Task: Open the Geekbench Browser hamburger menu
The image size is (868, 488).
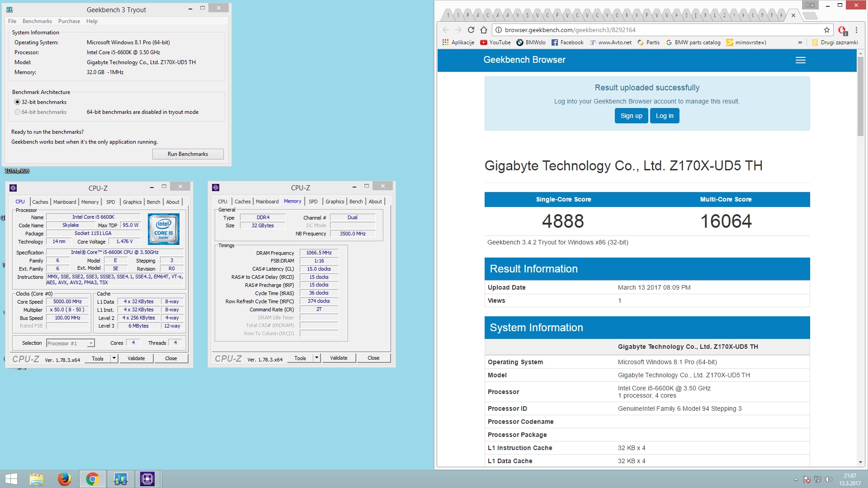Action: point(800,60)
